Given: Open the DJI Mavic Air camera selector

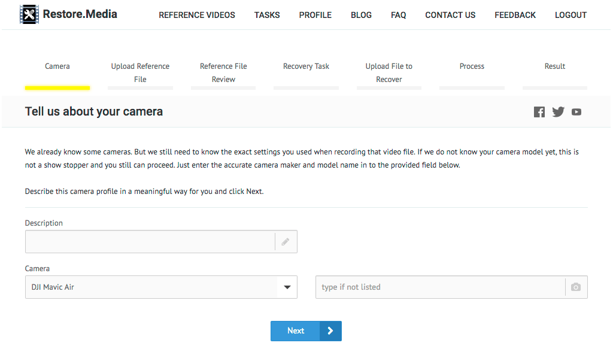Looking at the screenshot, I should pyautogui.click(x=161, y=287).
